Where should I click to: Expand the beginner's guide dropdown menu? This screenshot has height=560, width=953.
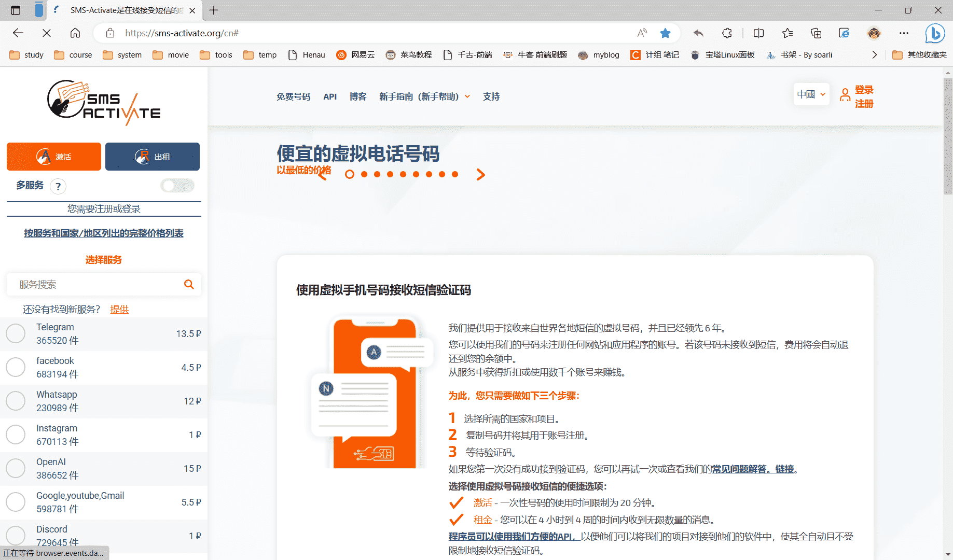pos(424,96)
